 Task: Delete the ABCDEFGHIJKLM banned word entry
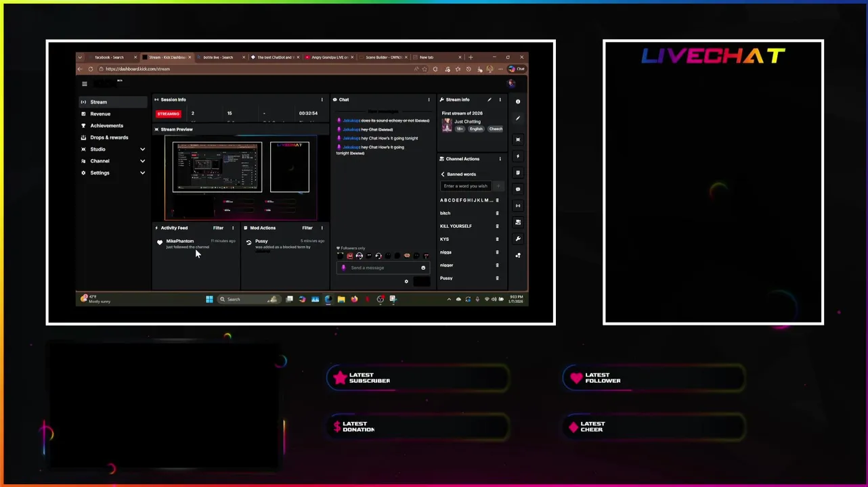coord(497,200)
